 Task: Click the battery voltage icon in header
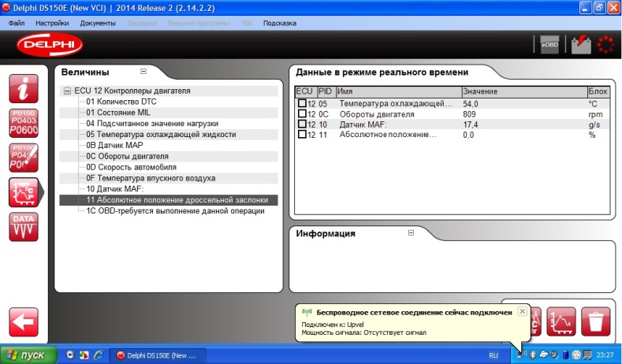tap(581, 45)
